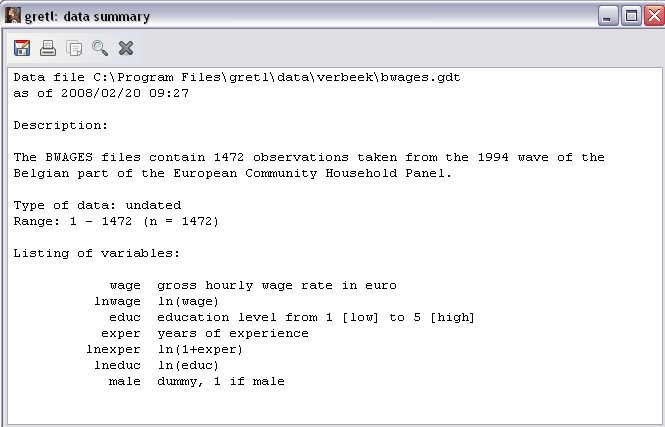Select the 'exper' variable row
Viewport: 665px width, 427px height.
coord(205,333)
